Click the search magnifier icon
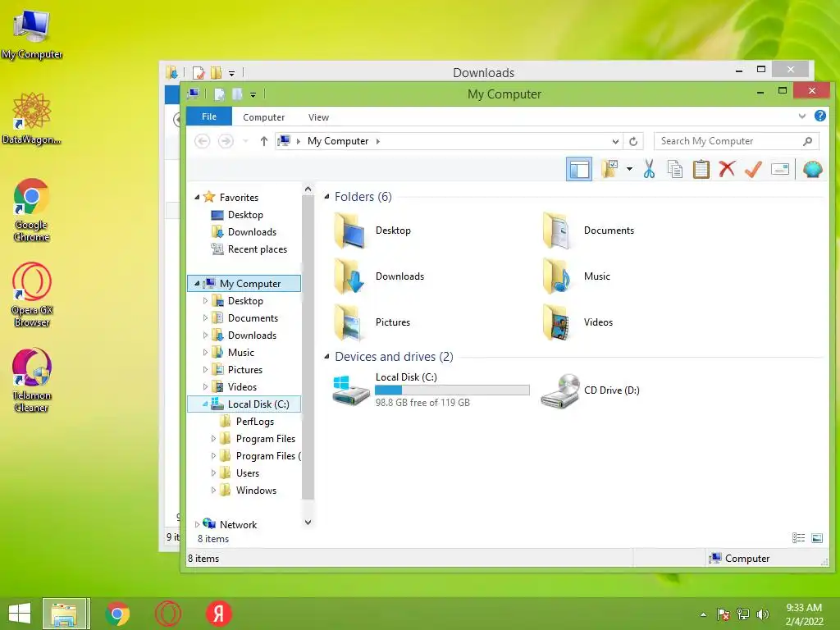Image resolution: width=840 pixels, height=630 pixels. (x=807, y=141)
